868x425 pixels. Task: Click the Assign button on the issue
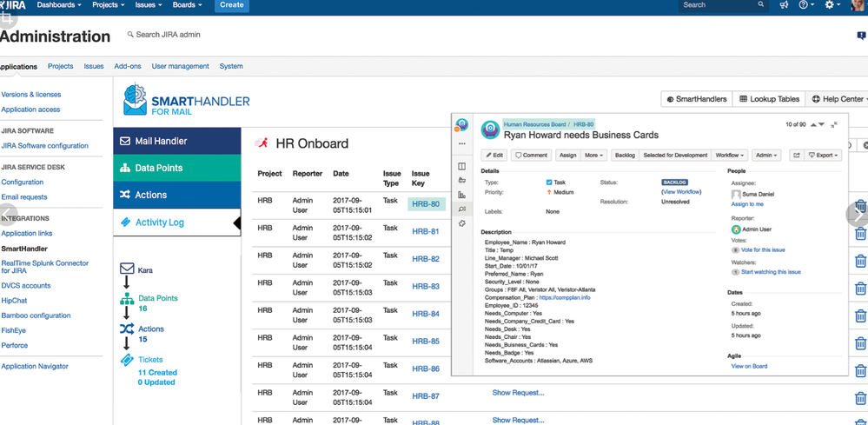click(568, 156)
